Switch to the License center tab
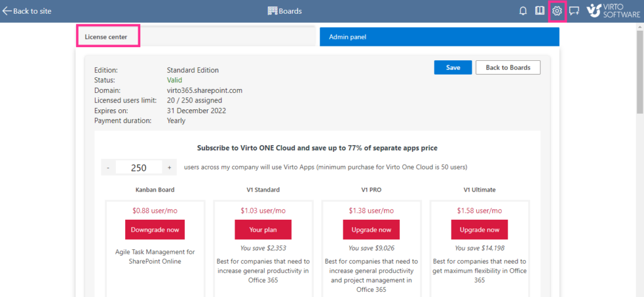This screenshot has width=644, height=297. 195,36
